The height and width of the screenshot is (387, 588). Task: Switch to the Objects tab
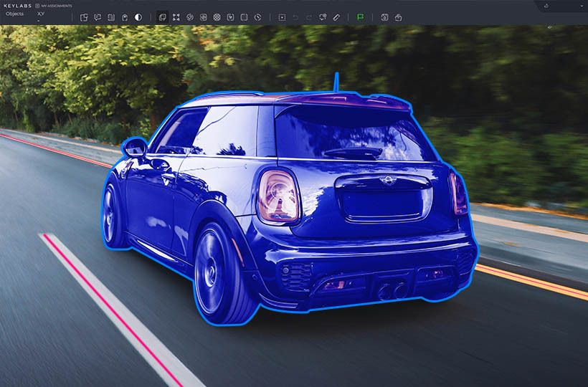pos(14,14)
